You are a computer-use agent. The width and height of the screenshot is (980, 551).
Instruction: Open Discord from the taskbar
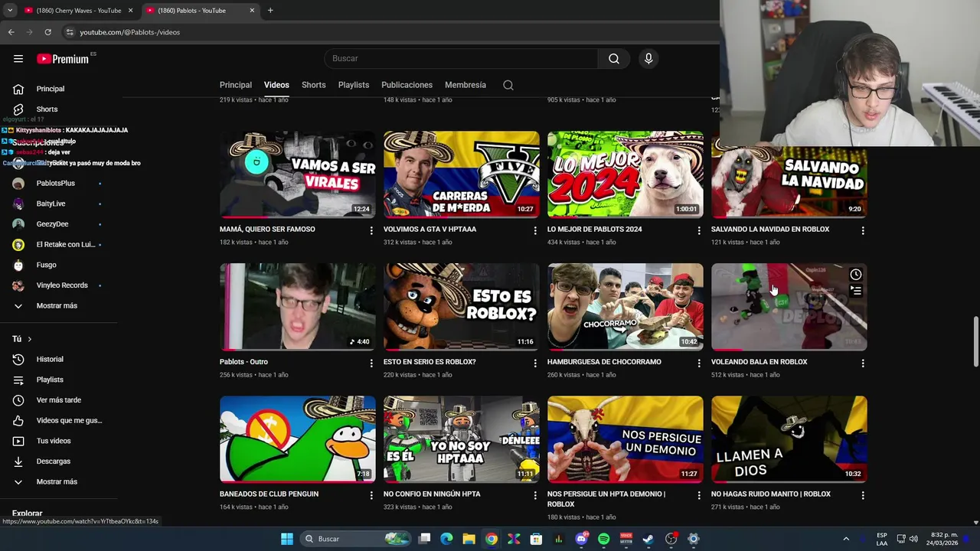[x=581, y=539]
